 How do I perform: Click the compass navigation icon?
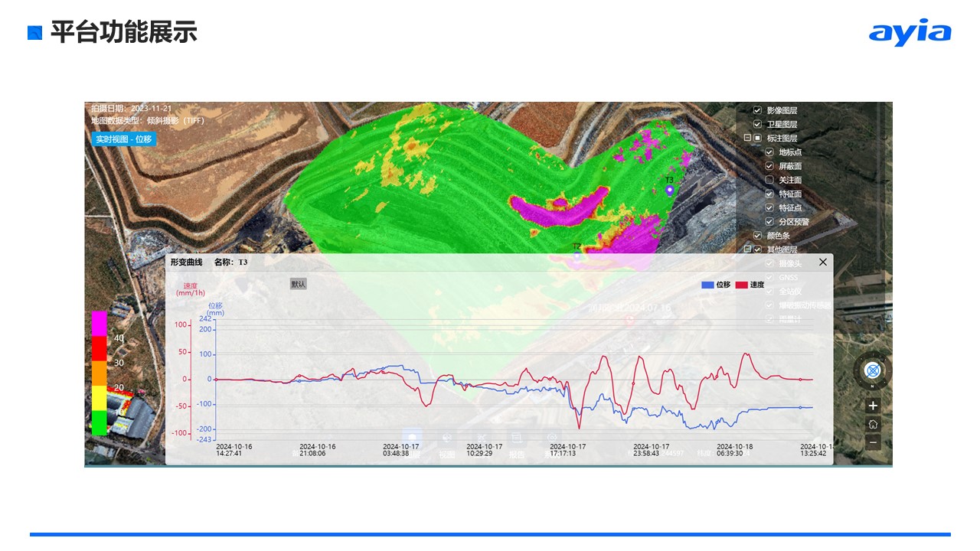click(873, 371)
